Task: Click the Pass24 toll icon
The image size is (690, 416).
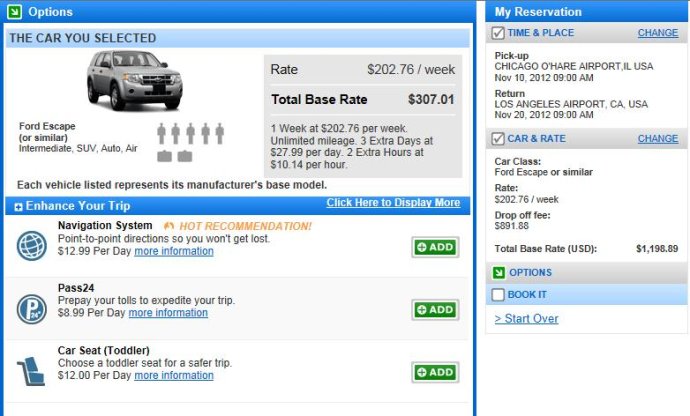Action: (32, 309)
